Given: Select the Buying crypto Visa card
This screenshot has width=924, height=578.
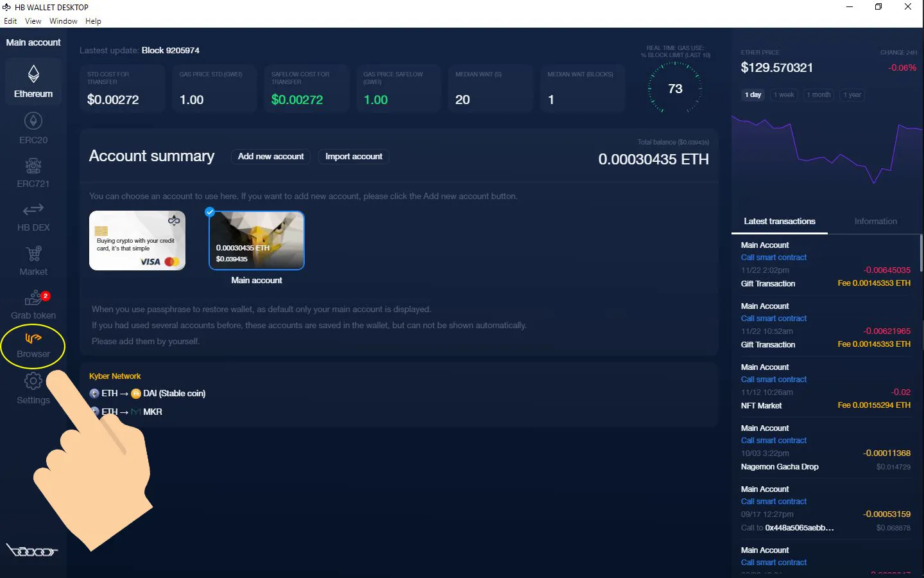Looking at the screenshot, I should pos(137,240).
